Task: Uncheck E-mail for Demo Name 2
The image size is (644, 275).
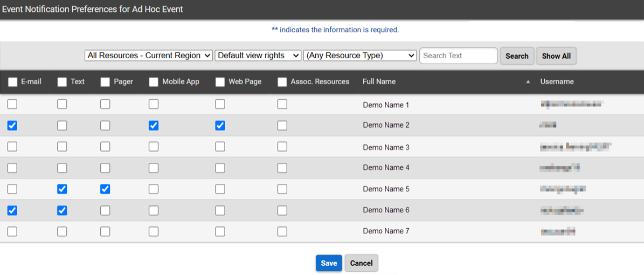Action: click(12, 126)
